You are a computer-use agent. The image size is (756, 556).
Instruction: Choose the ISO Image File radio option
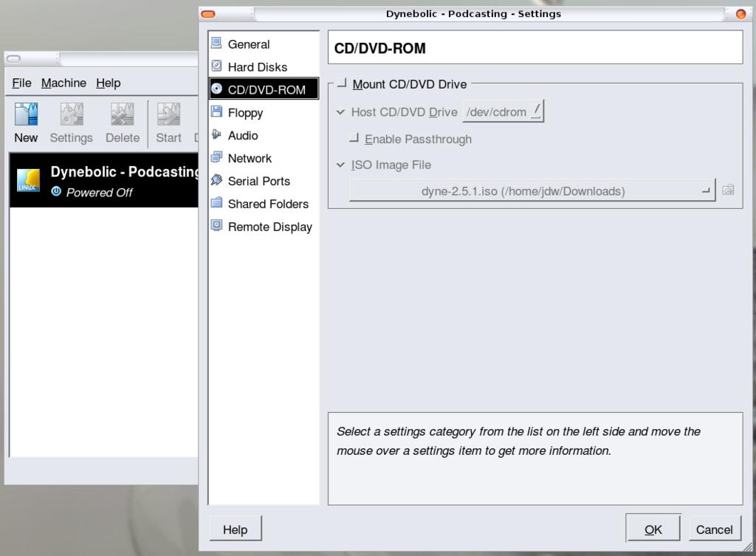340,165
